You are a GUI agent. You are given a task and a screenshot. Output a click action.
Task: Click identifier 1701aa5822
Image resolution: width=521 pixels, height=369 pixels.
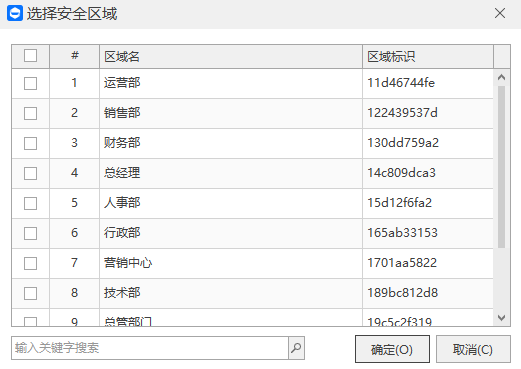tap(402, 263)
